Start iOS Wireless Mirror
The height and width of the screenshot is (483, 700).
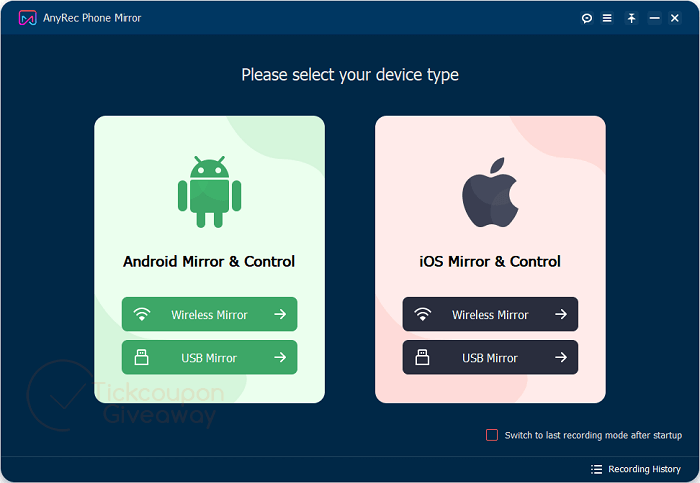point(490,314)
